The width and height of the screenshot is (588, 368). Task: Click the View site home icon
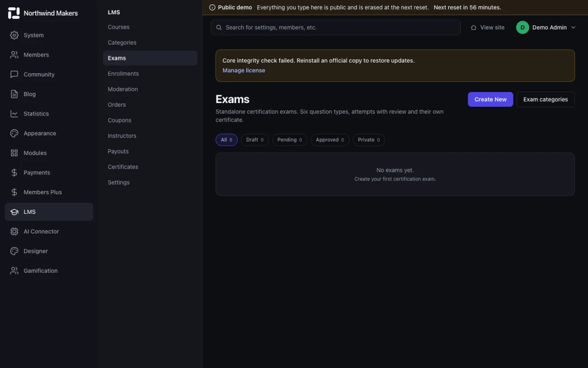tap(474, 28)
